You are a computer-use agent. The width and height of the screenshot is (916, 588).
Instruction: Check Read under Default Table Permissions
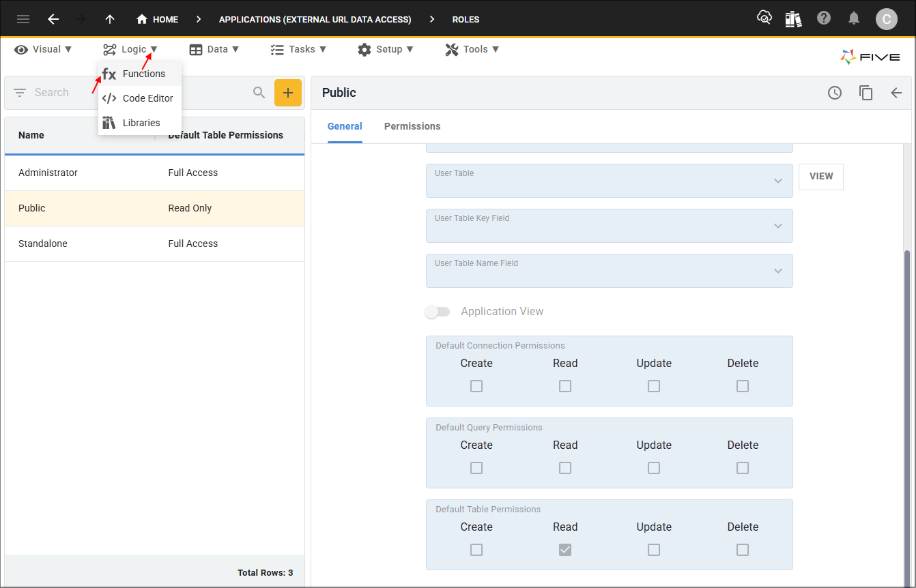(x=565, y=550)
